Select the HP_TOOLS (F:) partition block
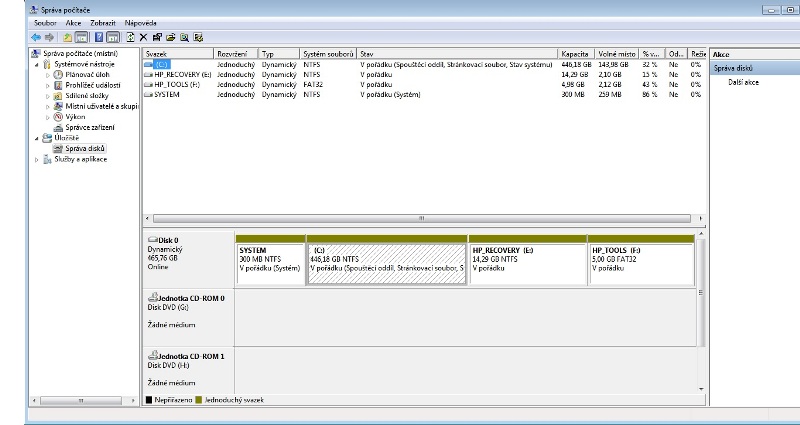The image size is (800, 425). pos(641,264)
